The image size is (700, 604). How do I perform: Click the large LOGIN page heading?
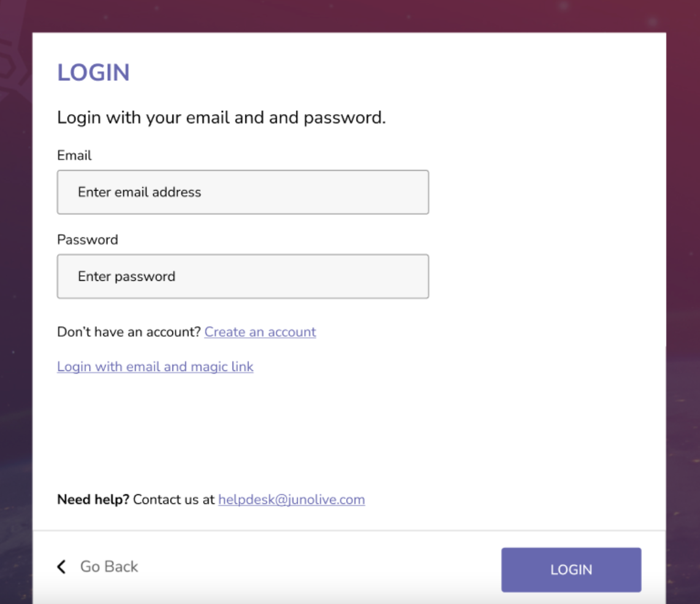[x=93, y=72]
